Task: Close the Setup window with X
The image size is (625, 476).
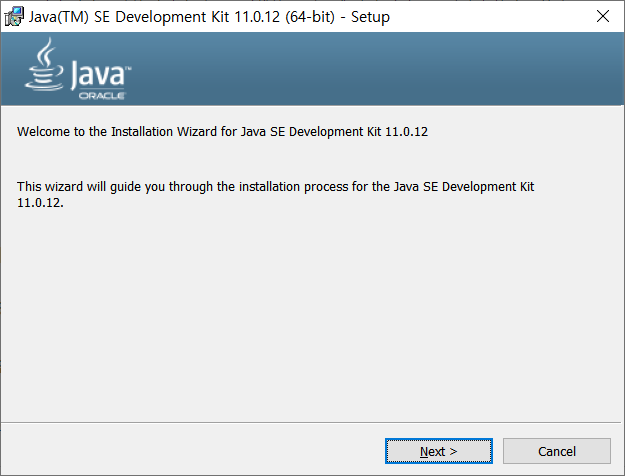Action: click(x=603, y=16)
